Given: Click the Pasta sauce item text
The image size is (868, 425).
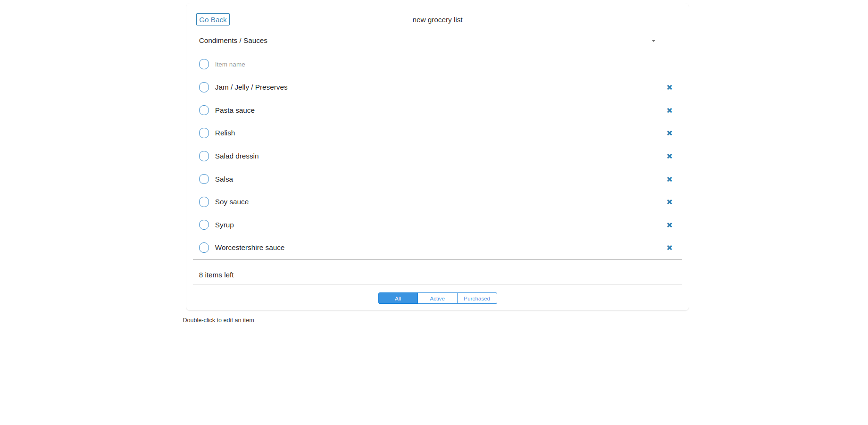Looking at the screenshot, I should [235, 110].
